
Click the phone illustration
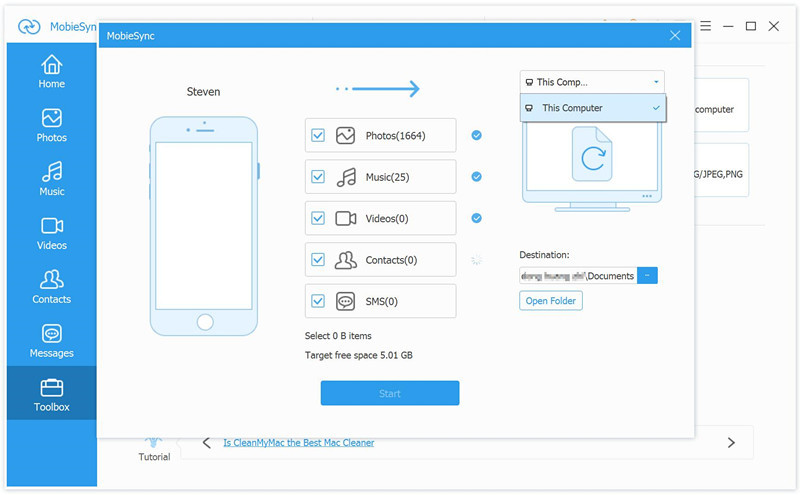204,226
